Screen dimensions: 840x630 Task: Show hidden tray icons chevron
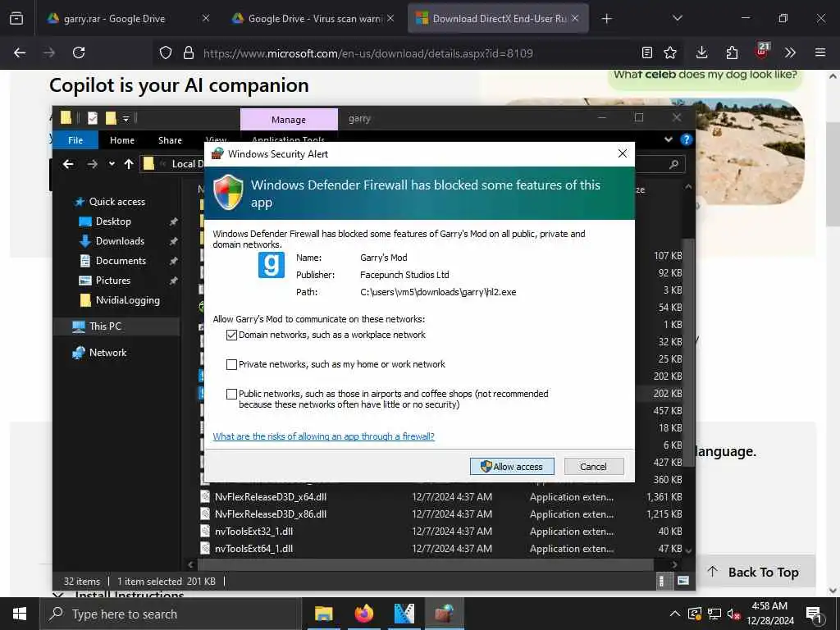(x=674, y=614)
